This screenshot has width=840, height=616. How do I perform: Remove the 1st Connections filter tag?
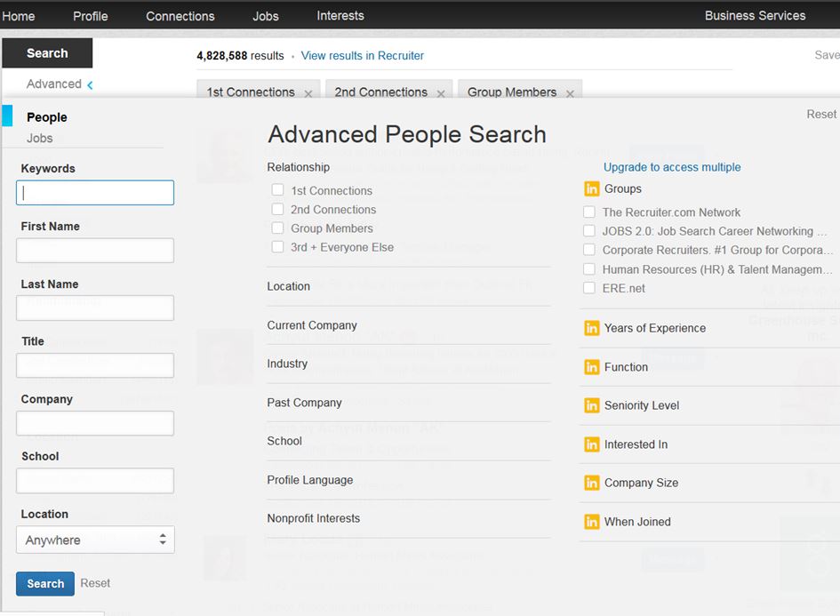click(308, 93)
